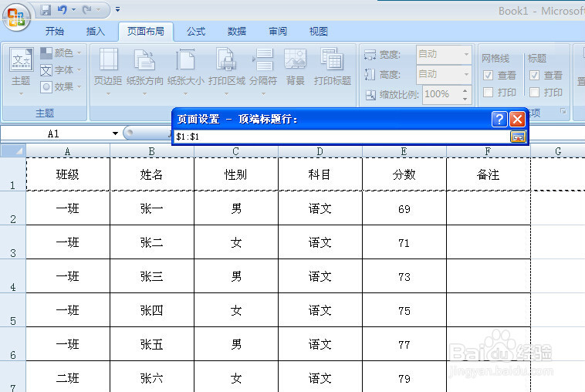Image resolution: width=585 pixels, height=392 pixels.
Task: Open theme 颜色 colors menu
Action: 60,53
